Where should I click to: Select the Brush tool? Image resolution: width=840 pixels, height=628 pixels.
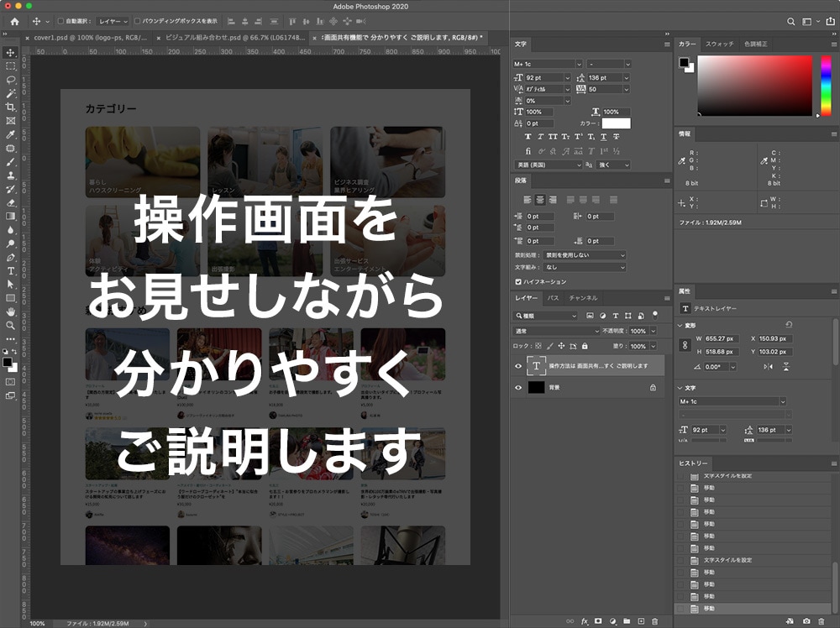pyautogui.click(x=10, y=162)
